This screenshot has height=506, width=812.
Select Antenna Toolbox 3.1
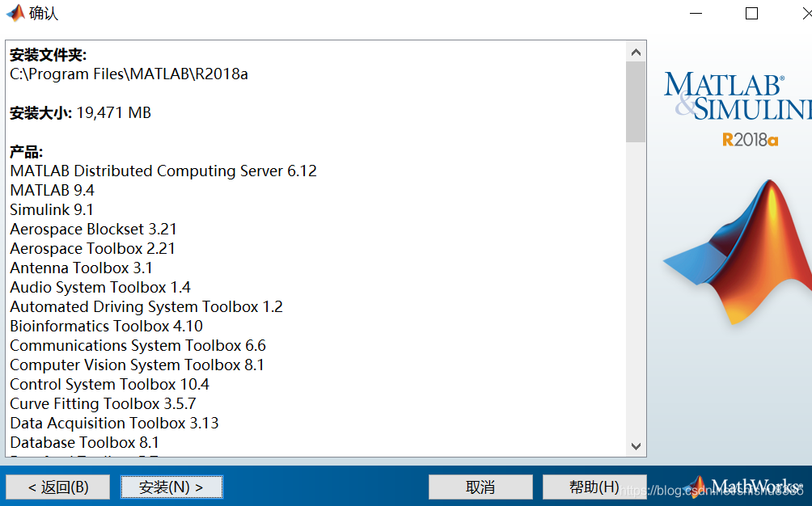pyautogui.click(x=82, y=268)
